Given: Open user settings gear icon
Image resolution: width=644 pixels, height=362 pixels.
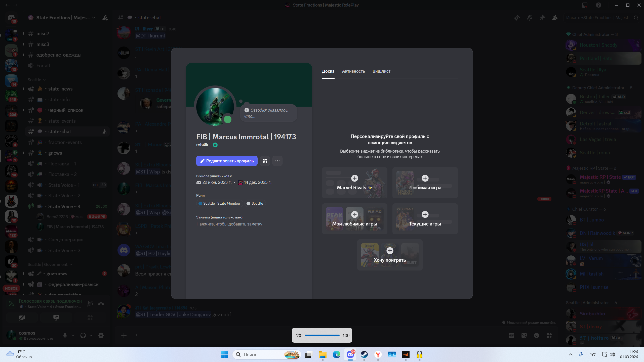Looking at the screenshot, I should coord(101,335).
